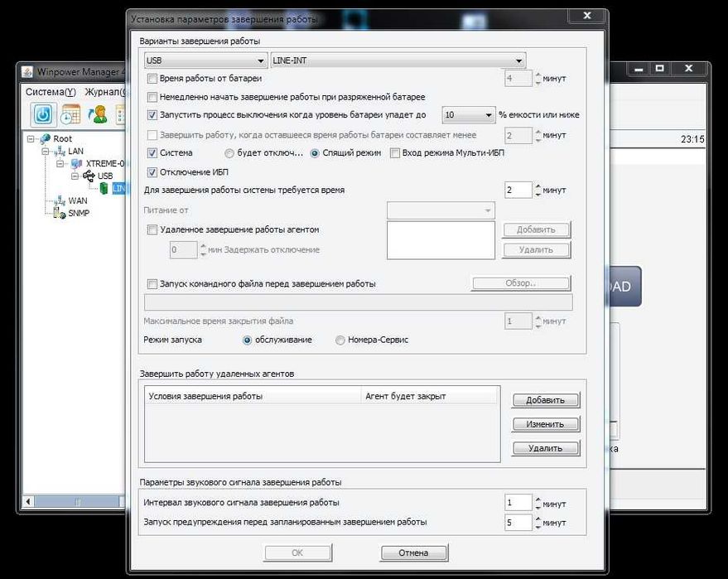
Task: Click the tree panel horizontal scrollbar
Action: (75, 501)
